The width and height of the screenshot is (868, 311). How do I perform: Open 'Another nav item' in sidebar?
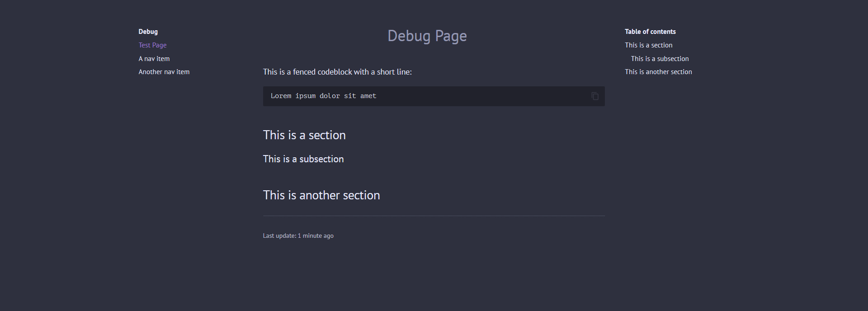(164, 72)
